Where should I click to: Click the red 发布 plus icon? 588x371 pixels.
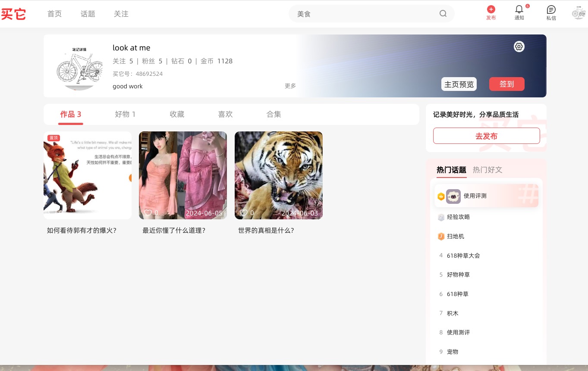click(x=491, y=9)
